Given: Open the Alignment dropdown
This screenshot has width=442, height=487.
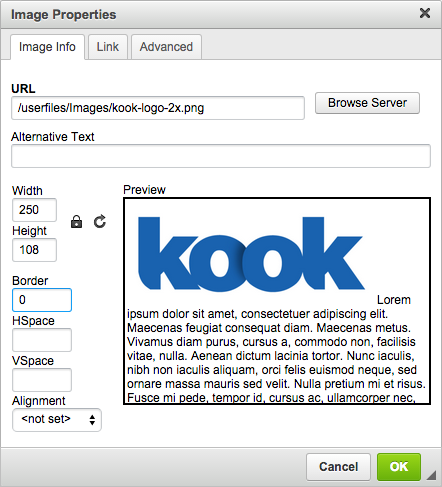Looking at the screenshot, I should (x=57, y=420).
